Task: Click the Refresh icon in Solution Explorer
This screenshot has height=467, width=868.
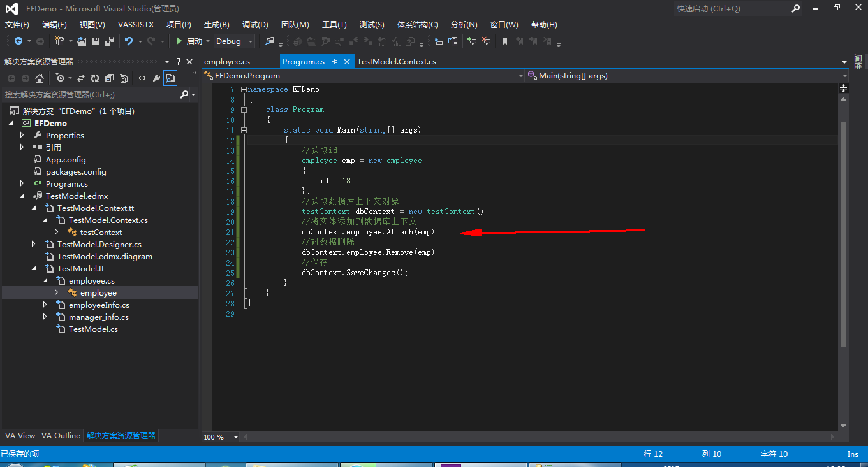Action: click(x=95, y=78)
